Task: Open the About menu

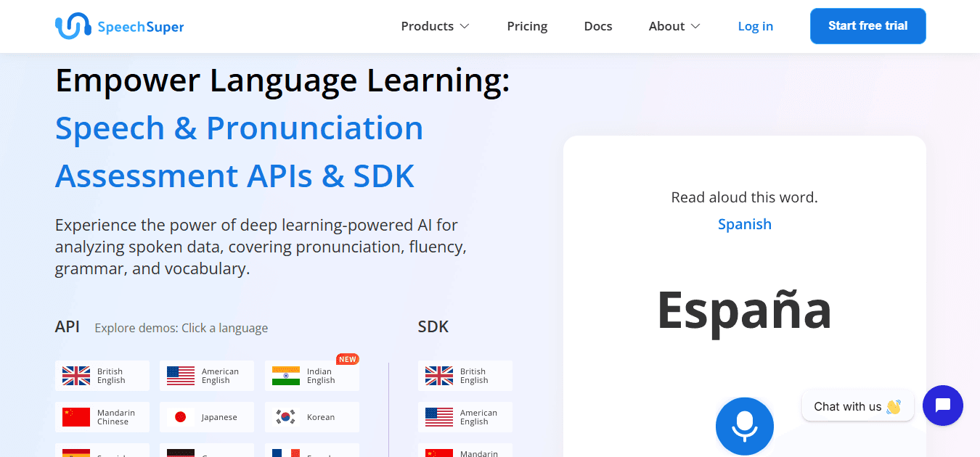Action: tap(674, 26)
